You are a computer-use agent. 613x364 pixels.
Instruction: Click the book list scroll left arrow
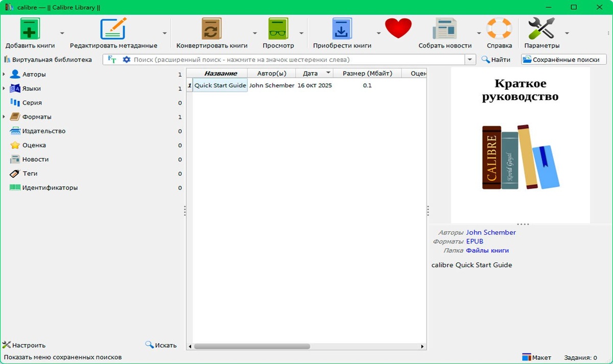click(x=190, y=346)
